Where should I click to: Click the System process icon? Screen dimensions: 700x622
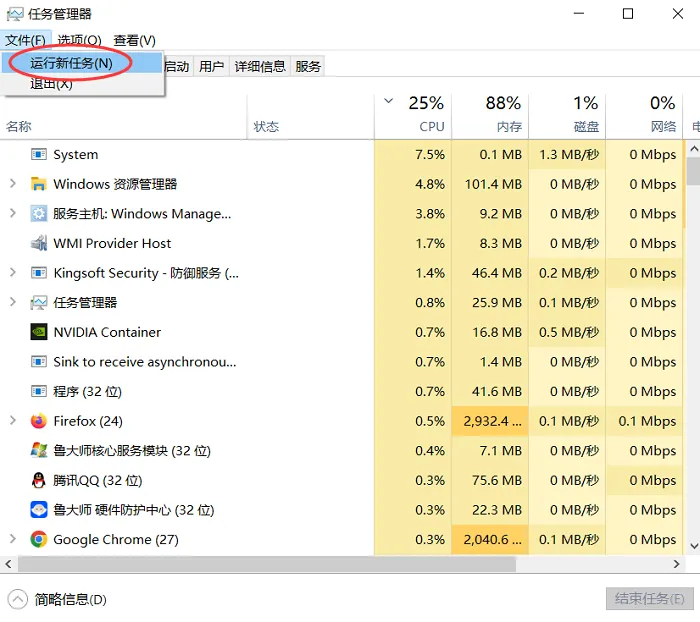point(38,154)
